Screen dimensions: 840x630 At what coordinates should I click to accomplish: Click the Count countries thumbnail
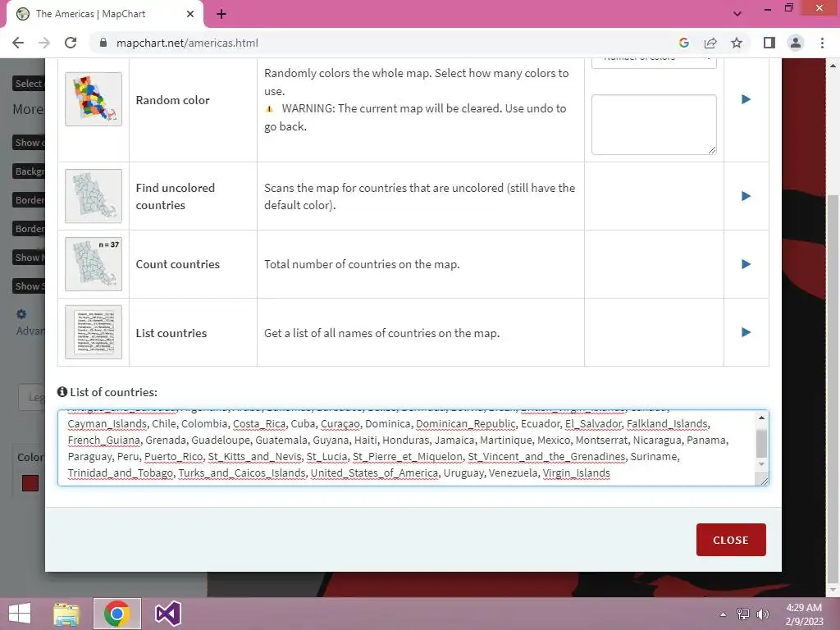tap(94, 264)
